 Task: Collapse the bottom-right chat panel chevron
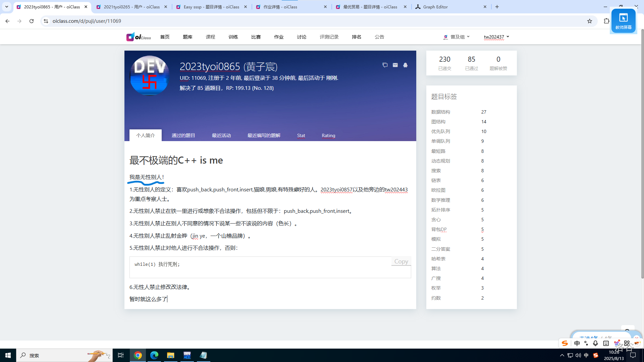click(x=636, y=337)
